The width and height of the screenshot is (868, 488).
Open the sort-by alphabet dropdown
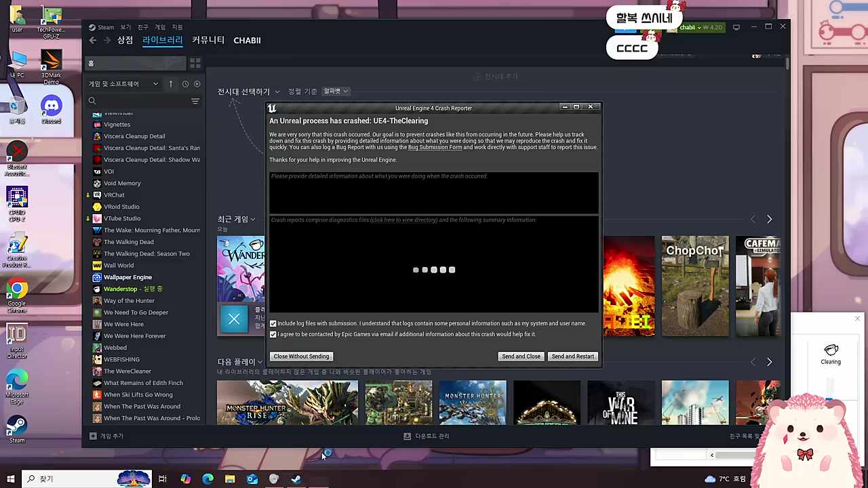(335, 91)
